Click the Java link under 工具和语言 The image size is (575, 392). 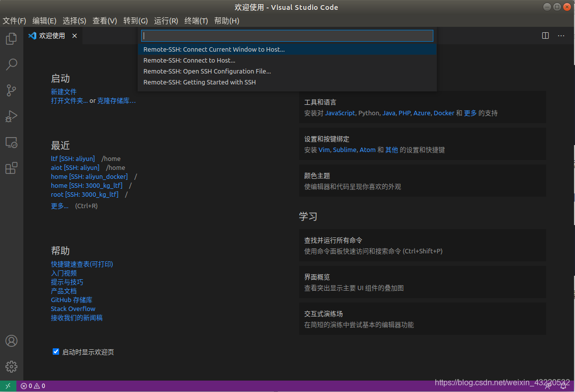(389, 113)
